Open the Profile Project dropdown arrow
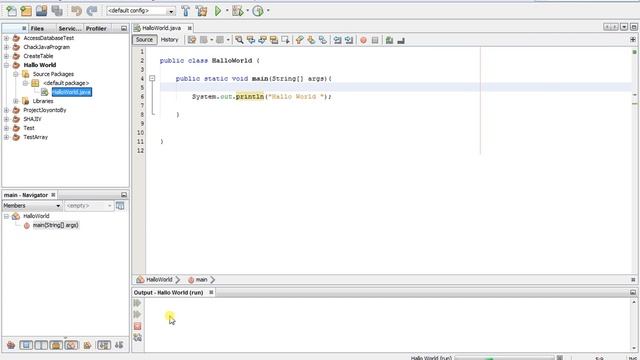 tap(268, 11)
